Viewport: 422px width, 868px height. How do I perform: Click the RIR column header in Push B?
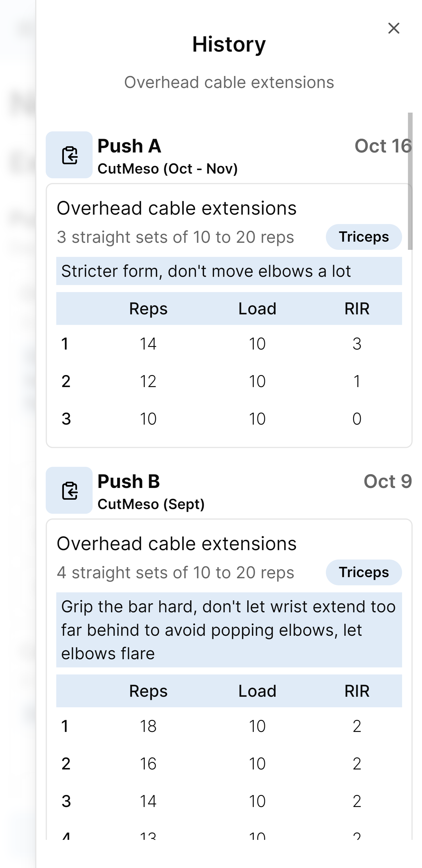click(357, 691)
